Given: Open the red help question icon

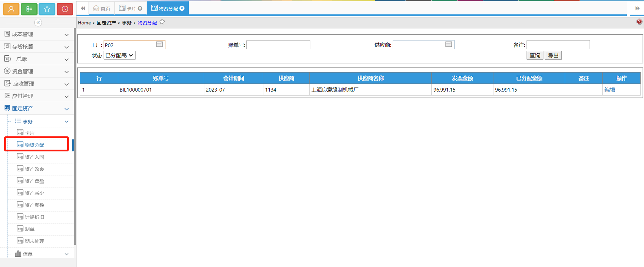Looking at the screenshot, I should 639,22.
